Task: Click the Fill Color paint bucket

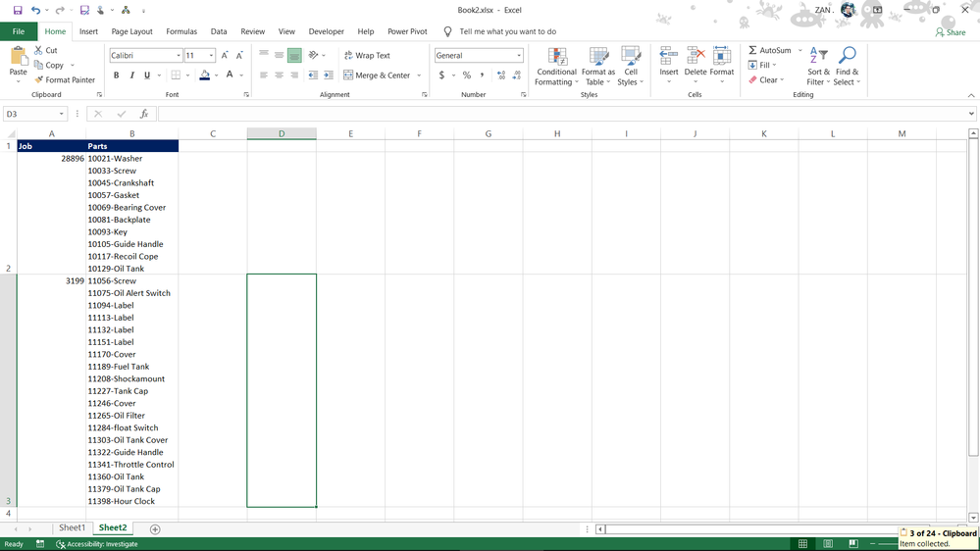Action: [x=204, y=75]
